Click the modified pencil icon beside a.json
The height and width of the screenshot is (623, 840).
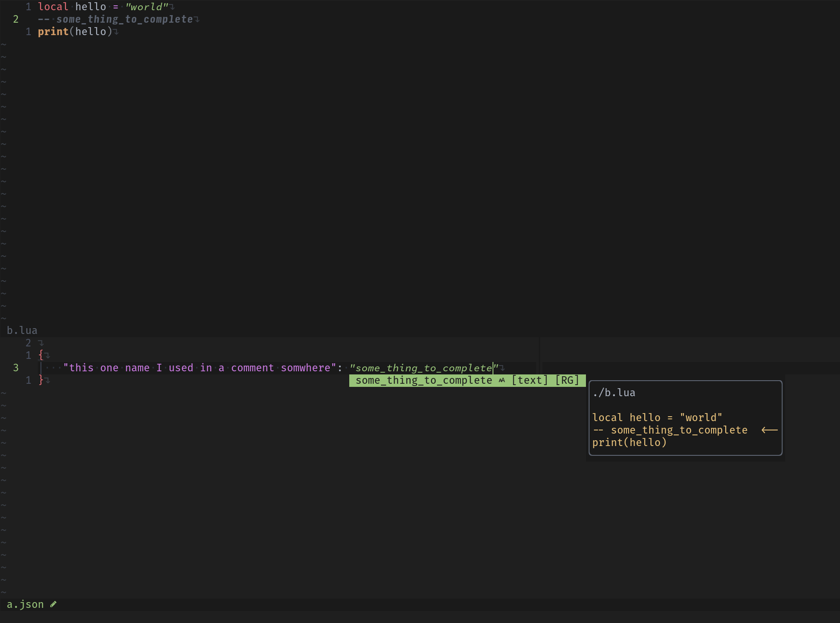click(53, 604)
